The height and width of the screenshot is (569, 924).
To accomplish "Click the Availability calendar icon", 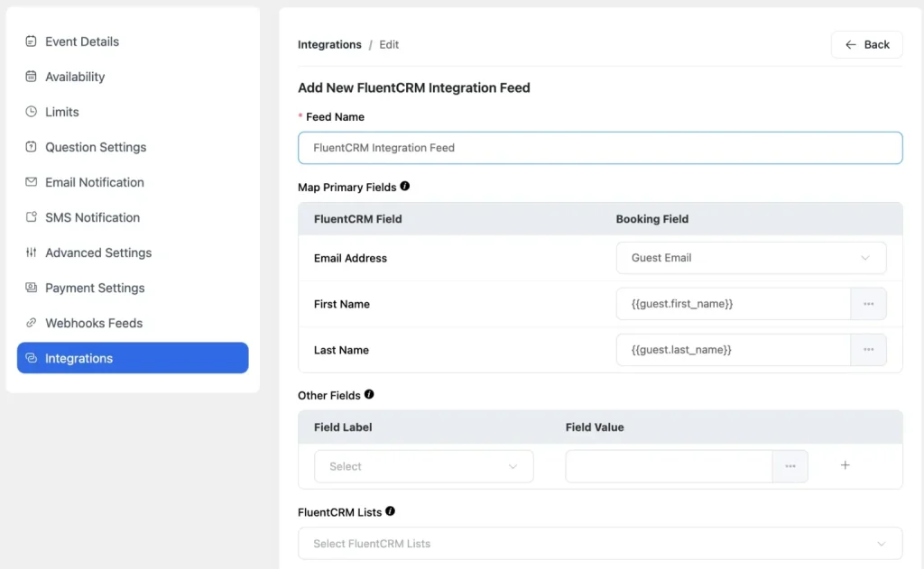I will pos(32,77).
